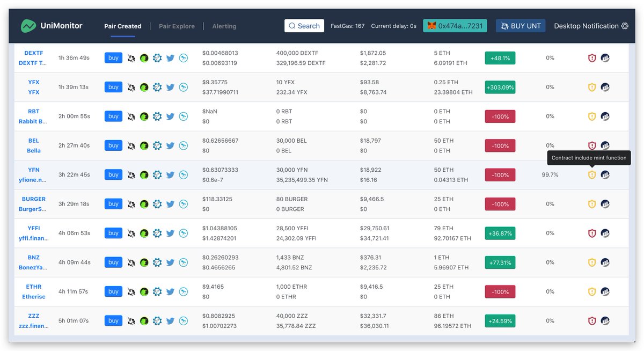Image resolution: width=644 pixels, height=351 pixels.
Task: Click blue gear icon in ZZZ row
Action: pos(157,321)
